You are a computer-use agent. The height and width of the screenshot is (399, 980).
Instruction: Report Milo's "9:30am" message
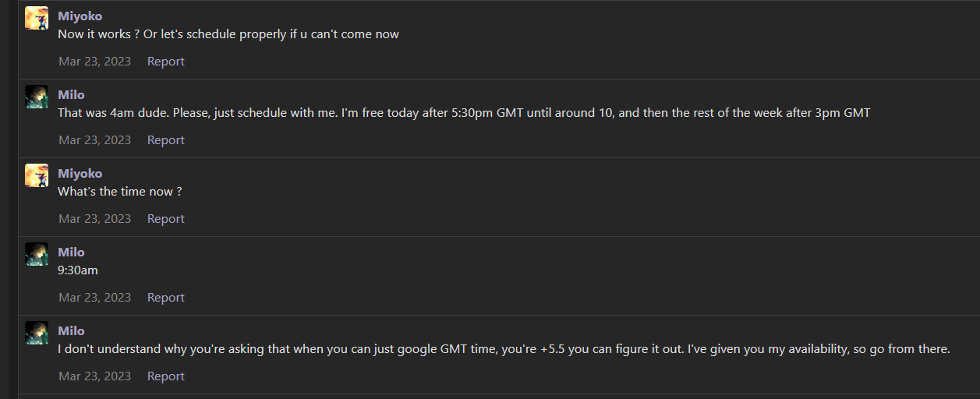click(x=166, y=298)
